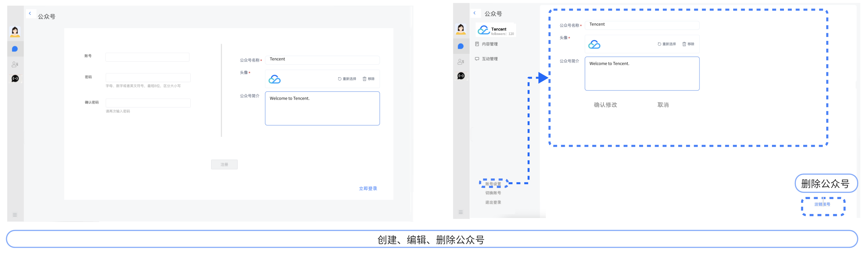
Task: Go back using registration screen's back chevron
Action: click(30, 13)
